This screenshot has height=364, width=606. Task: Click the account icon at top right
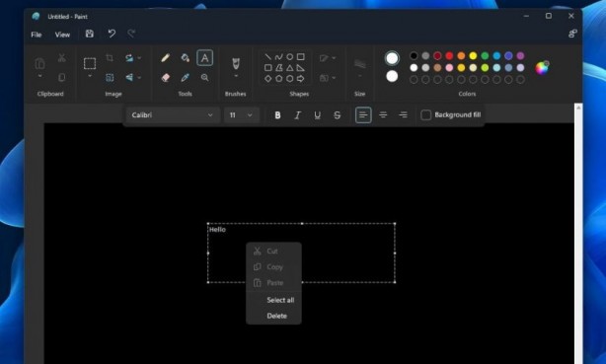tap(572, 34)
